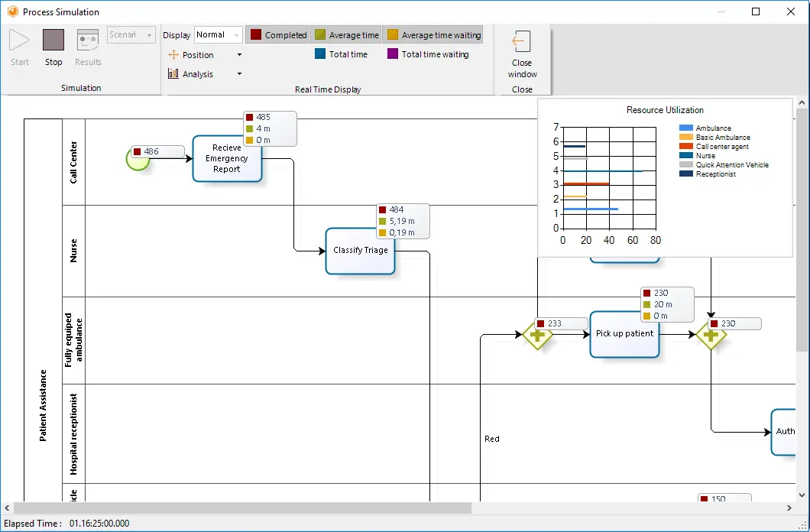
Task: Select the Nurse lane header
Action: [x=73, y=251]
